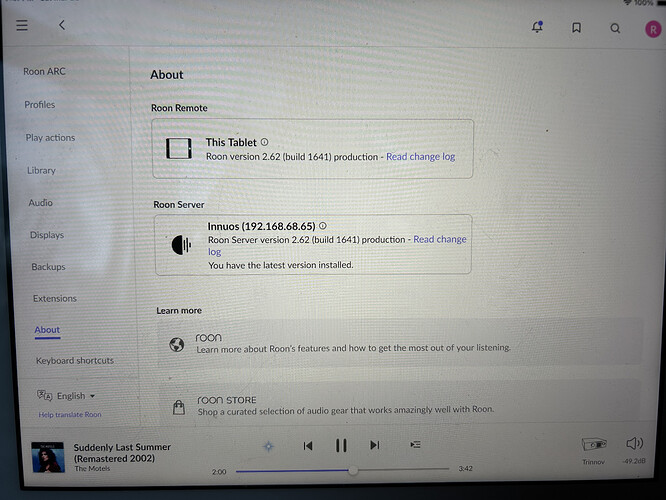Open Extensions settings

click(55, 298)
